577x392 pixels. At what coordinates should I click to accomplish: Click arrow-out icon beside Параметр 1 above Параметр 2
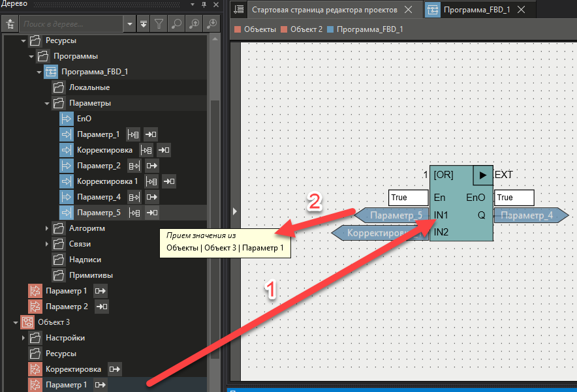(100, 291)
